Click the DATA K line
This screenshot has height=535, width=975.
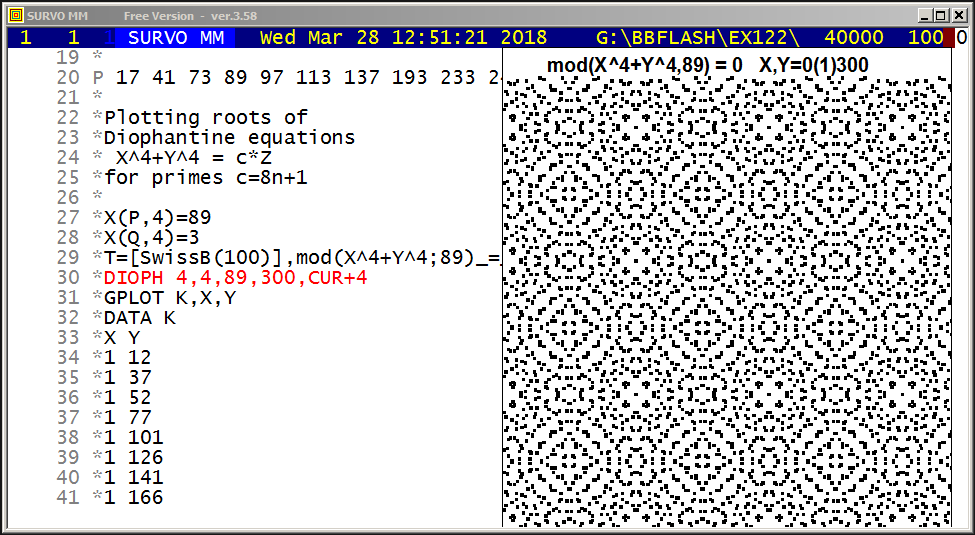[x=140, y=317]
